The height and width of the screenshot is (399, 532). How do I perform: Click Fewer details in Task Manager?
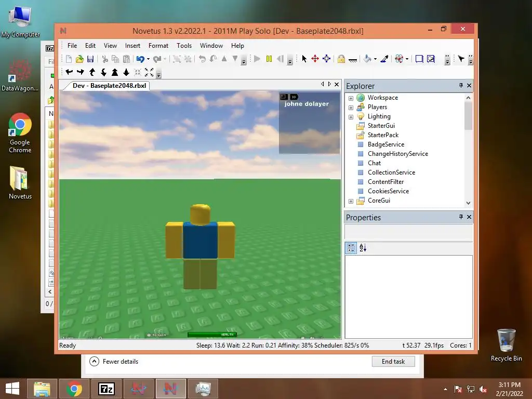coord(114,362)
